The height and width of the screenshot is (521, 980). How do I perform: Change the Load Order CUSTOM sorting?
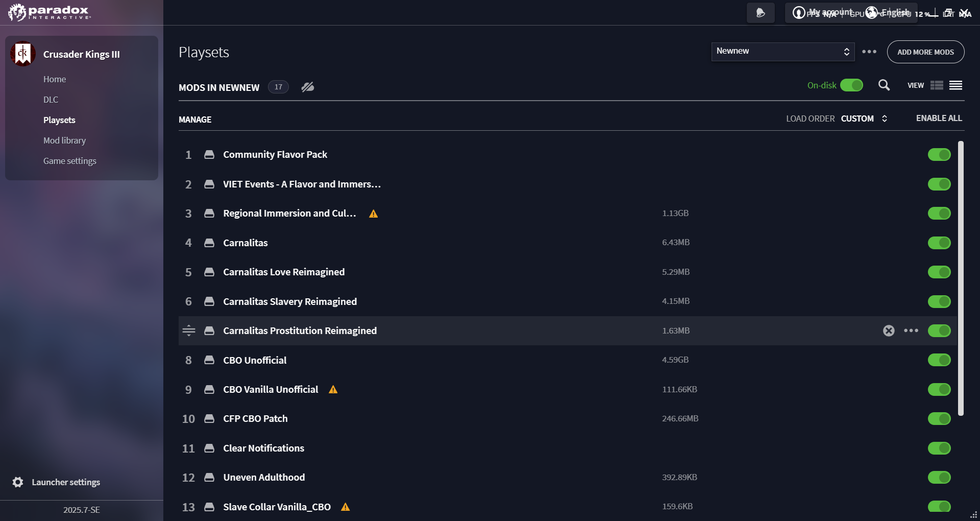865,119
